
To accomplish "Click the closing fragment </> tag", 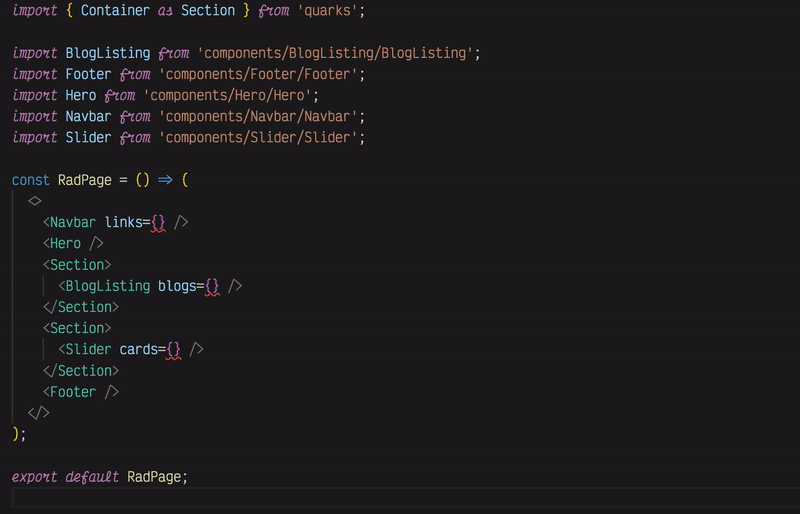I will 38,412.
